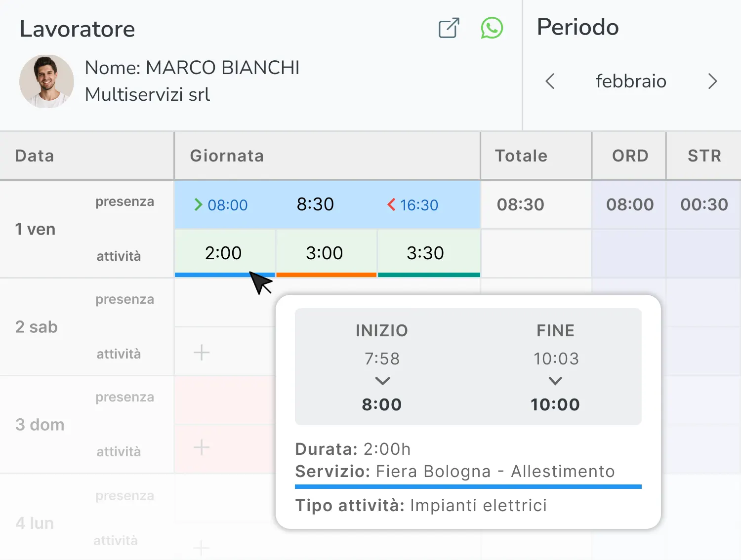
Task: Select the 2:00 activity block
Action: [223, 253]
